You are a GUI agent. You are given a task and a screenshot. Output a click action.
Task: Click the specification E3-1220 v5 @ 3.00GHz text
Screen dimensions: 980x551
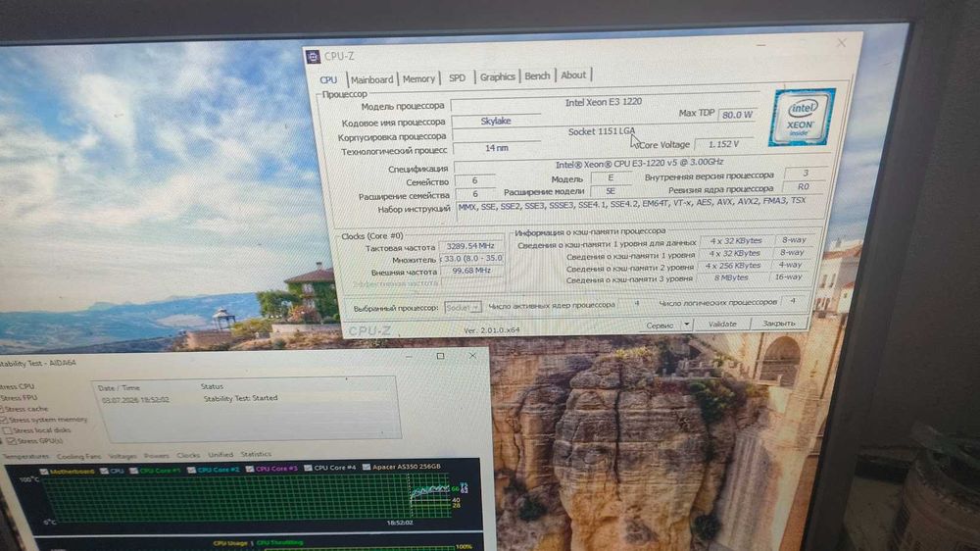pyautogui.click(x=639, y=163)
